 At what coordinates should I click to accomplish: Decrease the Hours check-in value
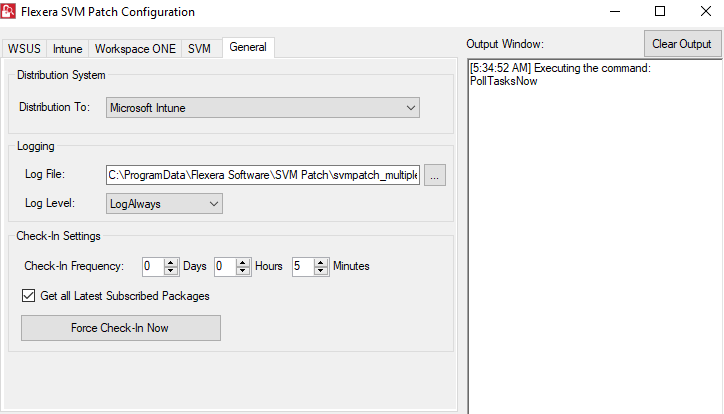coord(245,271)
